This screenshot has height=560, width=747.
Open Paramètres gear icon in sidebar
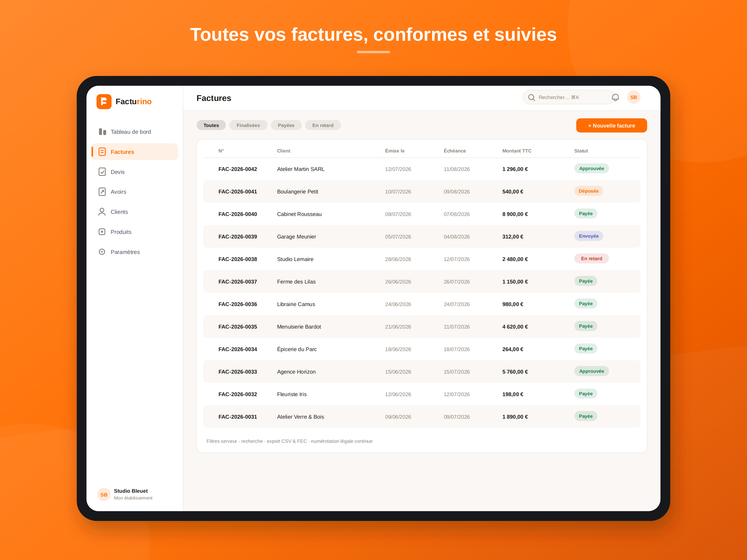(102, 252)
